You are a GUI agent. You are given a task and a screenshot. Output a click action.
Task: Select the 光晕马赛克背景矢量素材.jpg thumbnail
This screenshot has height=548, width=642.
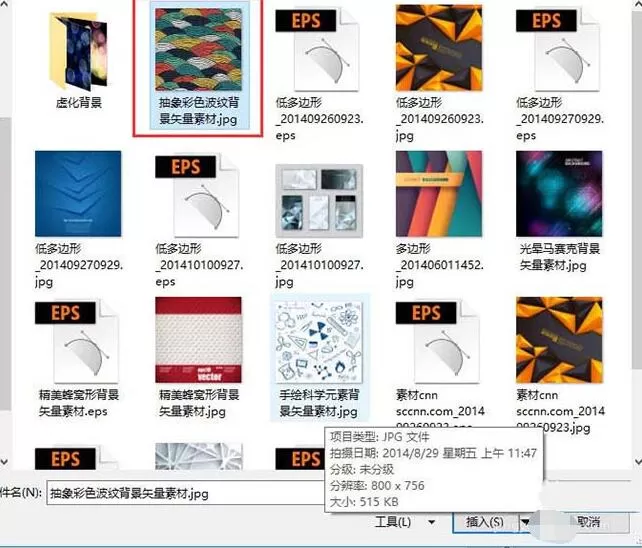559,194
